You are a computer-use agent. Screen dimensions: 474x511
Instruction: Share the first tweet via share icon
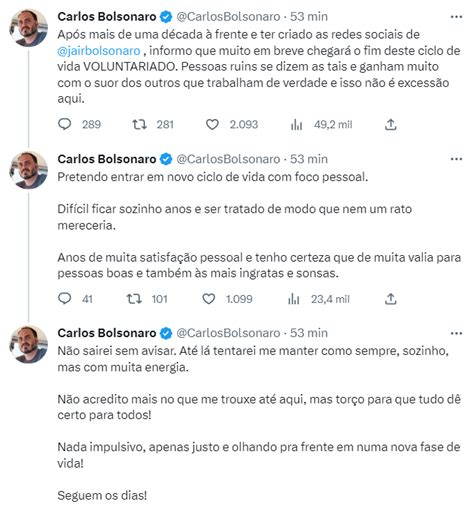(x=391, y=124)
